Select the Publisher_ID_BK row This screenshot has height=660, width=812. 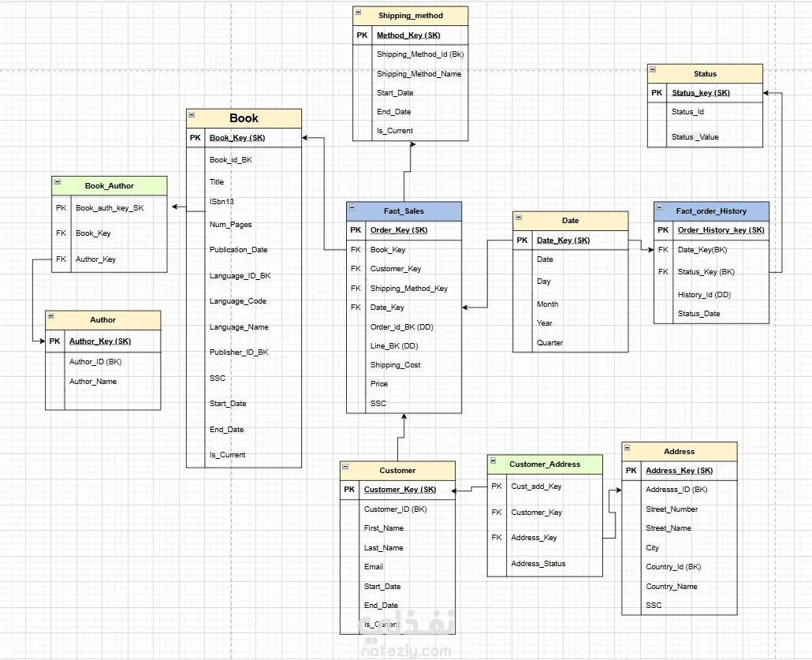click(244, 352)
